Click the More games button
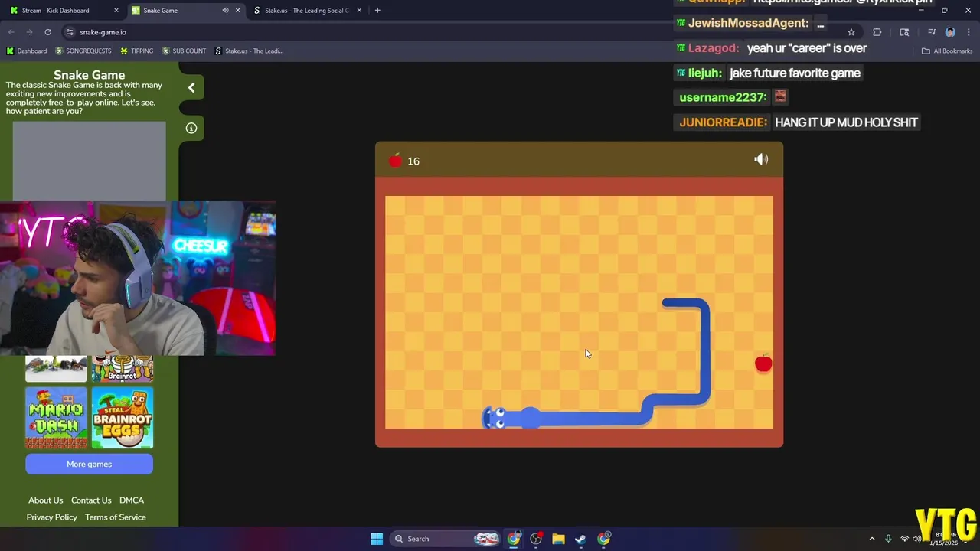 pyautogui.click(x=89, y=464)
